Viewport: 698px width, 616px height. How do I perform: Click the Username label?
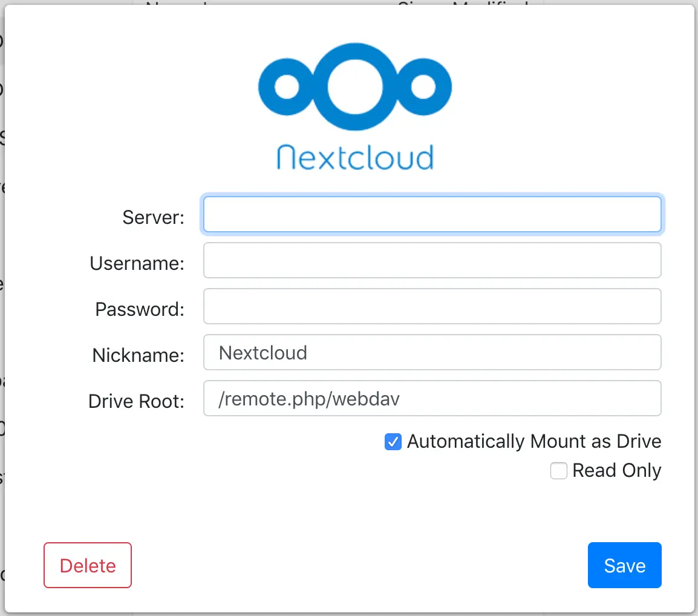click(137, 263)
